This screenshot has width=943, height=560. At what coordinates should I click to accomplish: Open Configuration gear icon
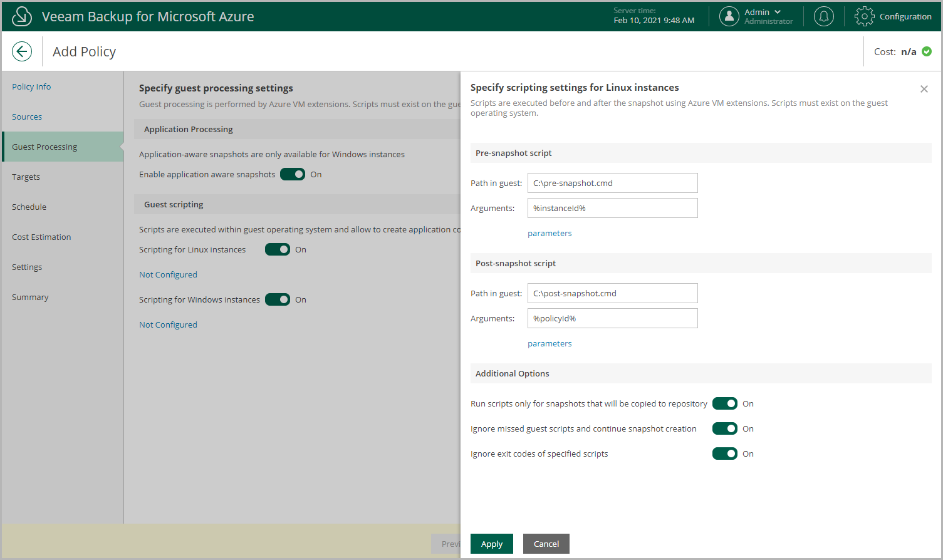[864, 16]
